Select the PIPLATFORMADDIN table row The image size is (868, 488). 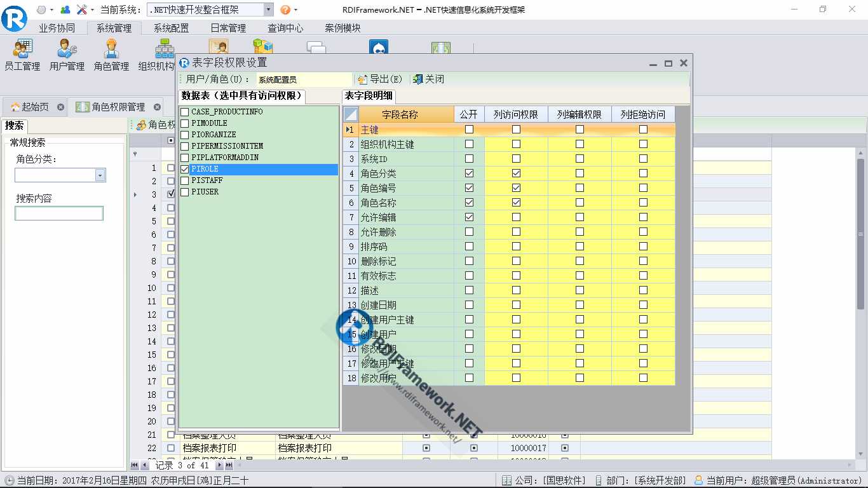(259, 158)
